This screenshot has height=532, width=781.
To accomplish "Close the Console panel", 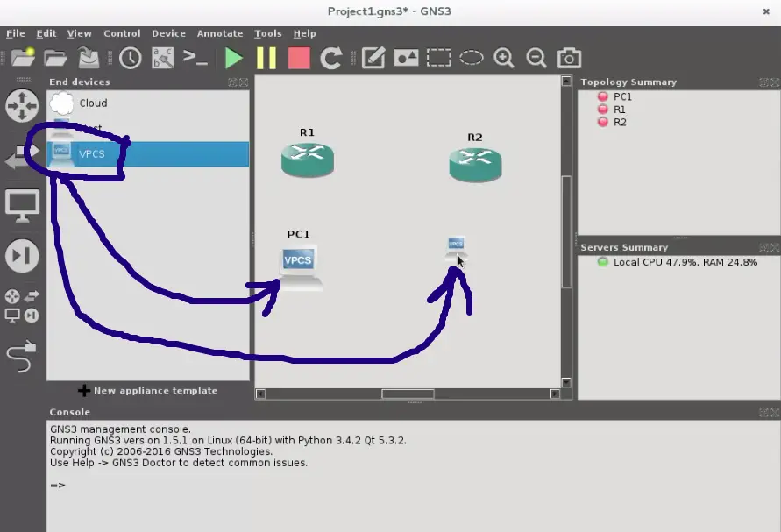I will tap(775, 412).
